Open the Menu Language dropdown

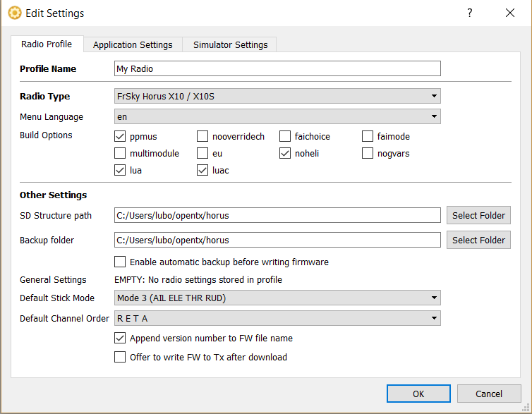tap(277, 116)
